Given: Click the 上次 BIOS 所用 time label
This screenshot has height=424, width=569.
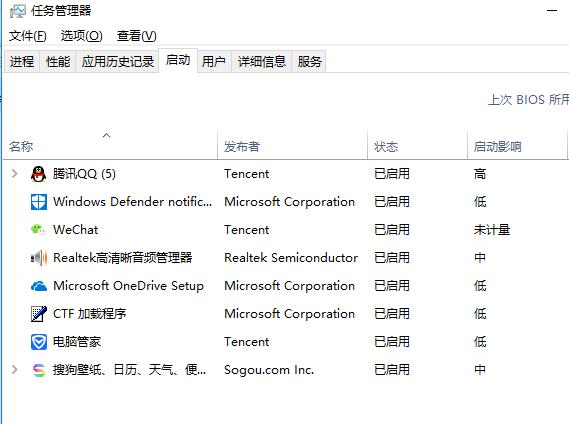Looking at the screenshot, I should (x=529, y=99).
